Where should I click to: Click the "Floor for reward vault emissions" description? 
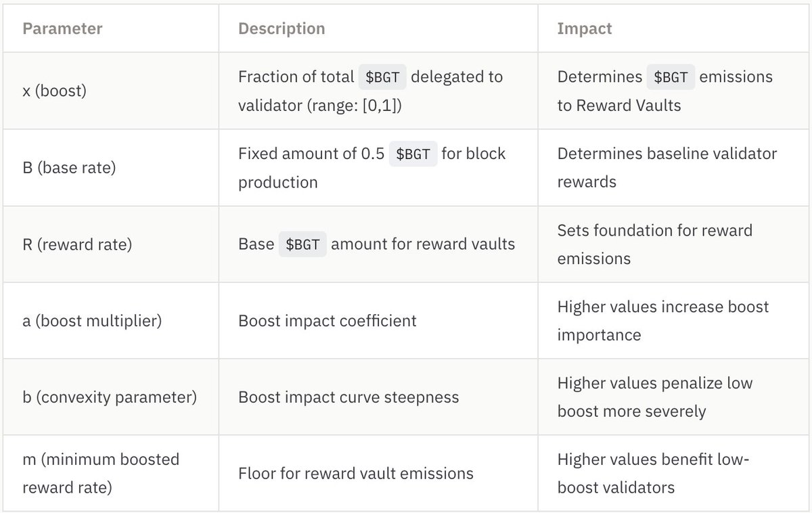355,473
